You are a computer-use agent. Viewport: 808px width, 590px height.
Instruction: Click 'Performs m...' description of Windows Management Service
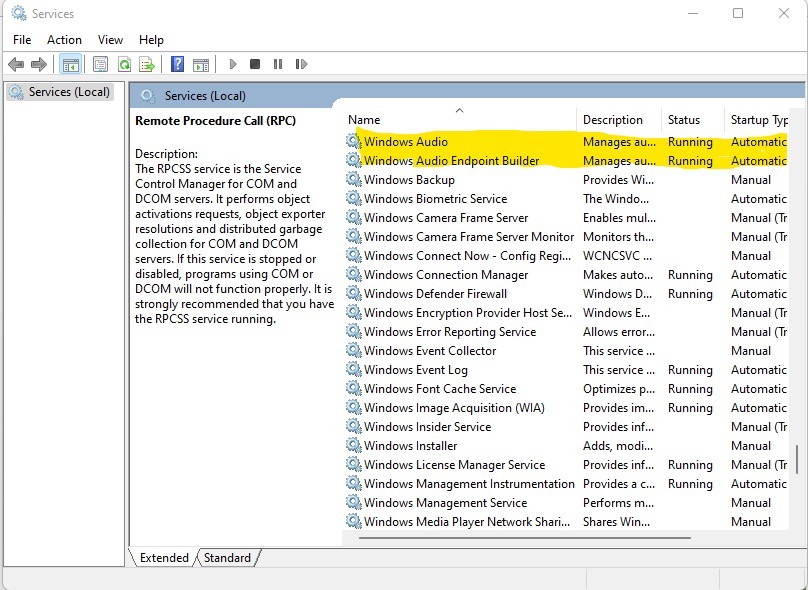(618, 503)
